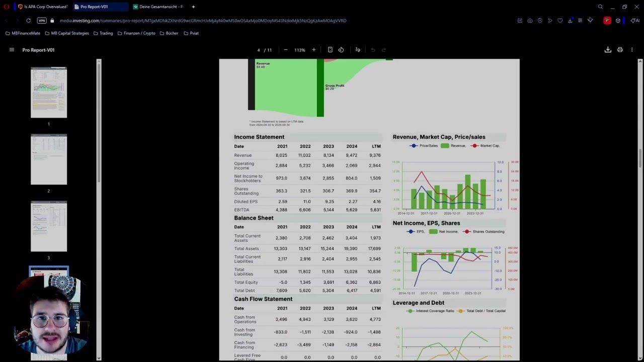Open the extensions cube icon
Image resolution: width=644 pixels, height=362 pixels.
pos(618,21)
